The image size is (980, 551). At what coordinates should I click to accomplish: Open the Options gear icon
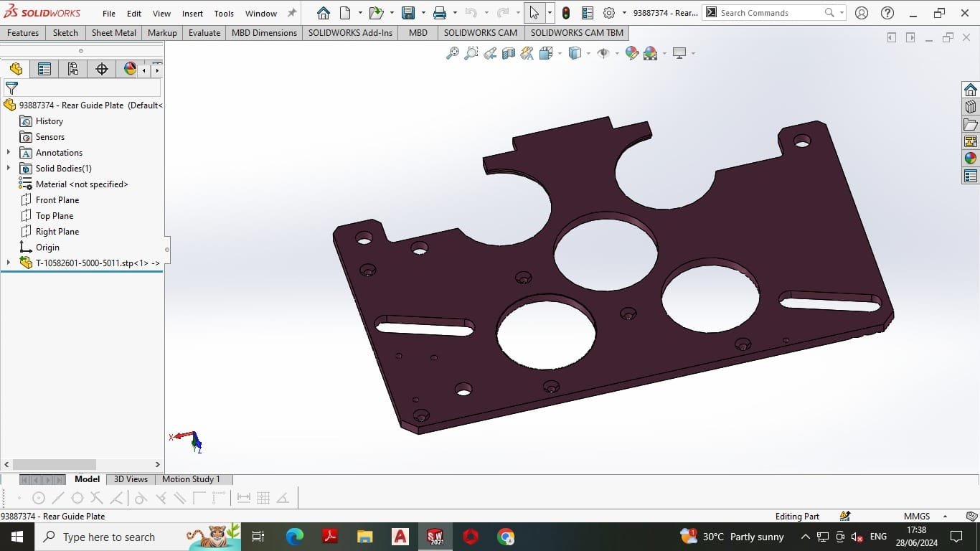609,13
